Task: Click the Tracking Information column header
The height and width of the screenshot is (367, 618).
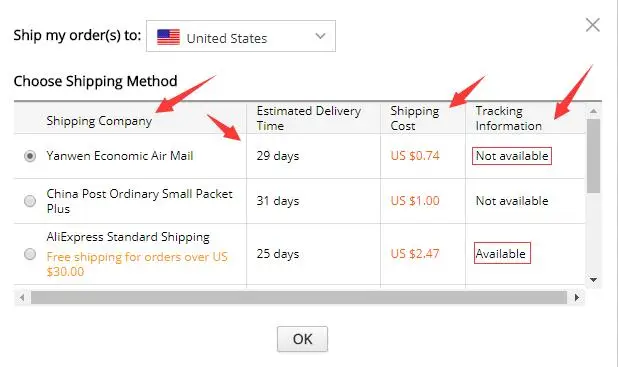Action: coord(508,118)
